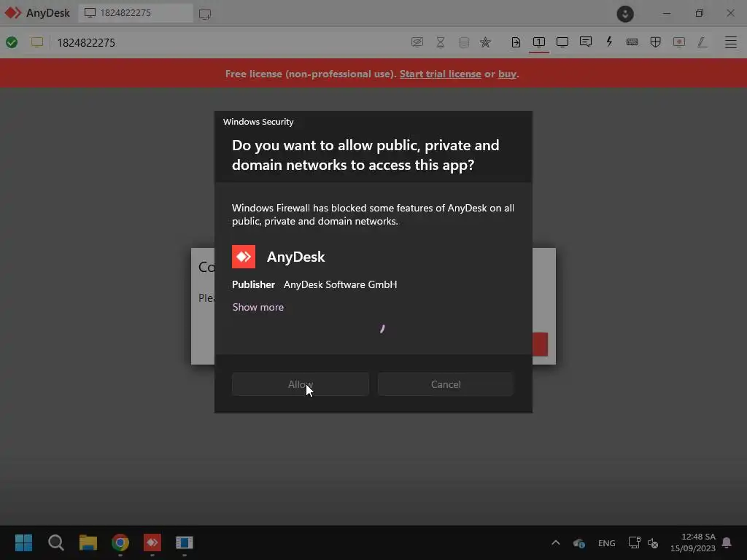Viewport: 747px width, 560px height.
Task: Click the Start trial license link
Action: coord(440,74)
